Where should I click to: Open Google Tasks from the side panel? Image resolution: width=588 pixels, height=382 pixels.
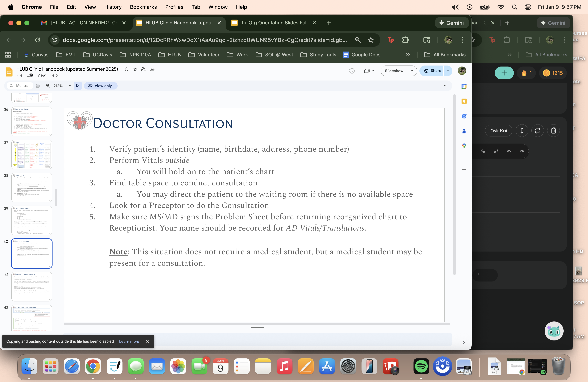pyautogui.click(x=464, y=116)
